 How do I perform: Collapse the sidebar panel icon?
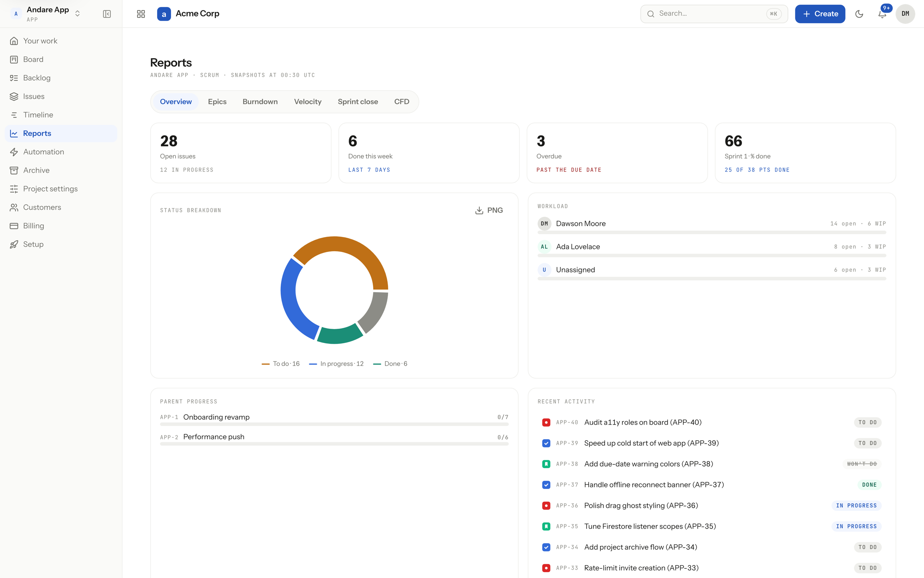click(x=107, y=14)
